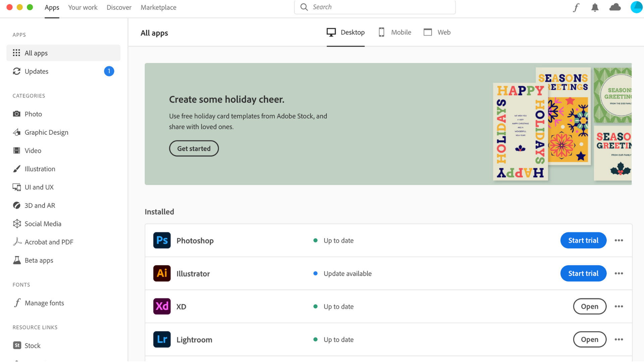
Task: Click the Stock St icon
Action: 17,345
